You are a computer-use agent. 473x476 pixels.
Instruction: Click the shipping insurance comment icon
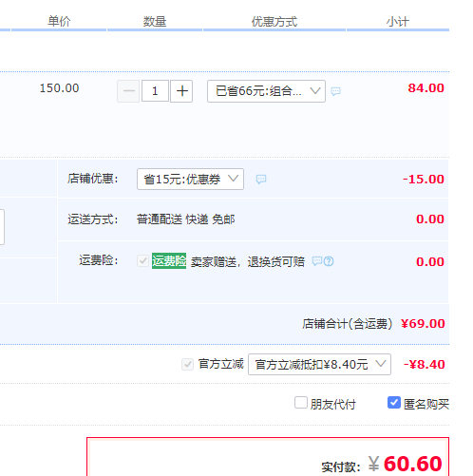[317, 261]
